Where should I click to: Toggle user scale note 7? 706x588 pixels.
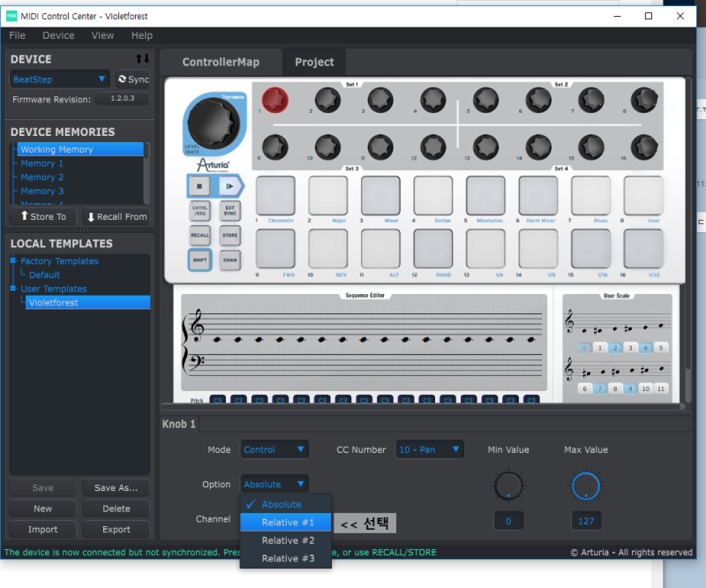pyautogui.click(x=600, y=388)
